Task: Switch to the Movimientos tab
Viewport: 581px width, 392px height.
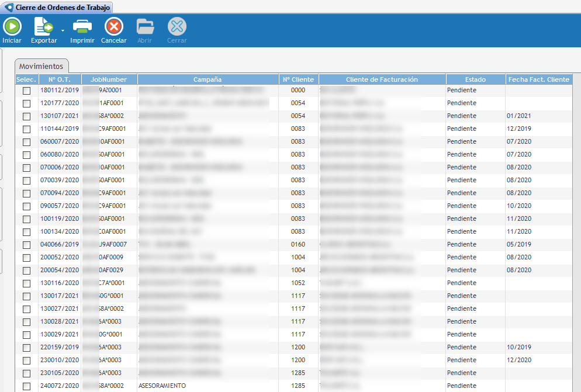Action: click(x=41, y=66)
